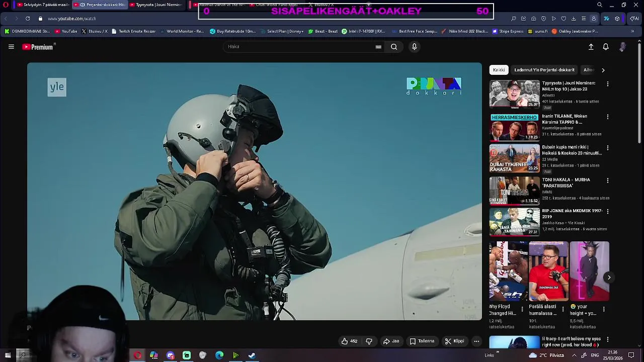Open options for lil tracy video
This screenshot has width=644, height=362.
click(x=608, y=339)
